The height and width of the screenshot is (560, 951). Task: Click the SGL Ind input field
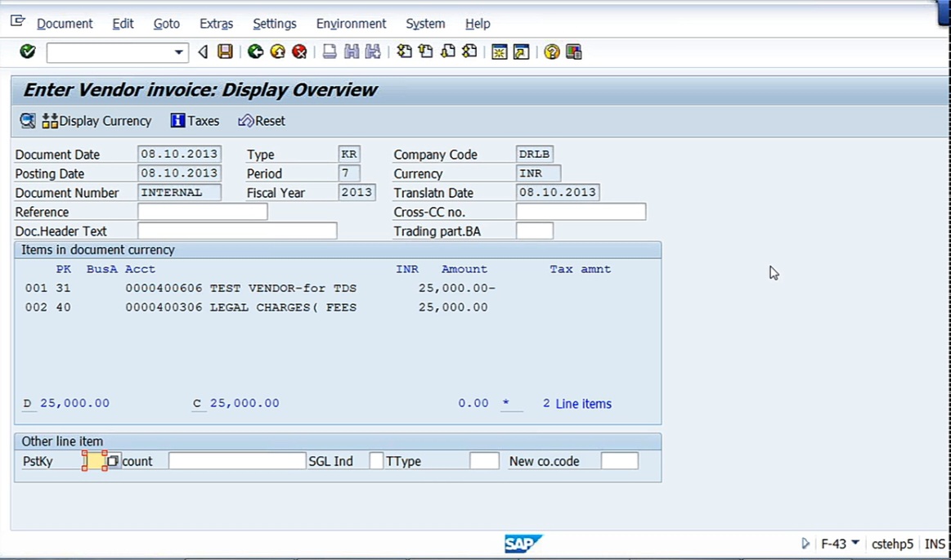[376, 460]
